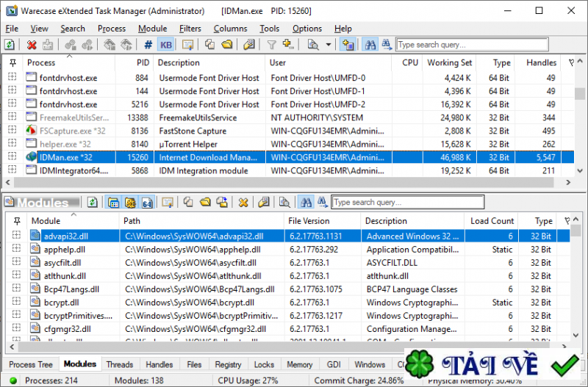588x387 pixels.
Task: Expand the IDMan.exe process row
Action: coord(12,157)
